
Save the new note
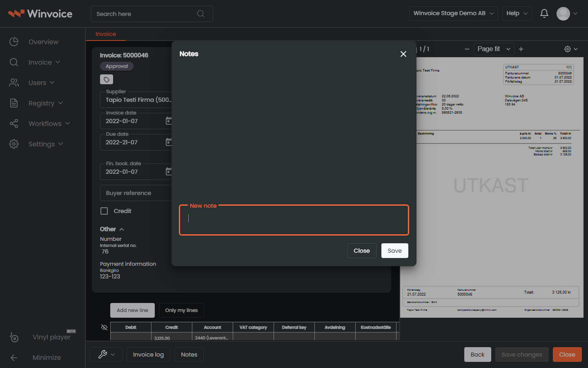(395, 251)
